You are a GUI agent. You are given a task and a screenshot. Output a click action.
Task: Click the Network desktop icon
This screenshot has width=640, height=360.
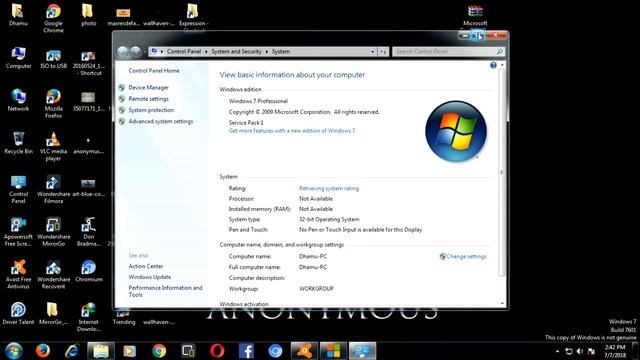point(18,100)
